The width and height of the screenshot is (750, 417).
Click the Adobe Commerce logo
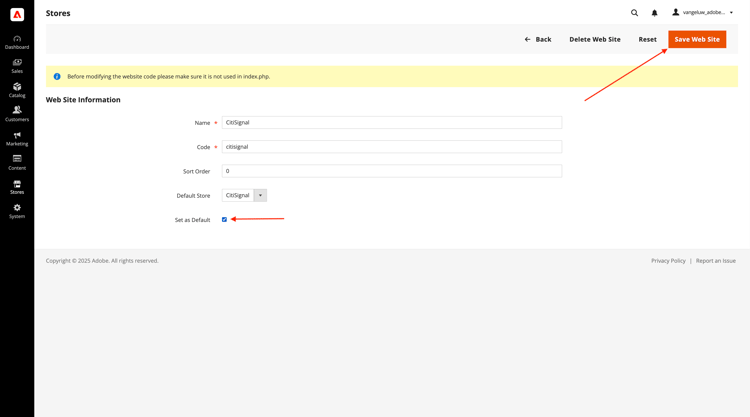click(17, 14)
